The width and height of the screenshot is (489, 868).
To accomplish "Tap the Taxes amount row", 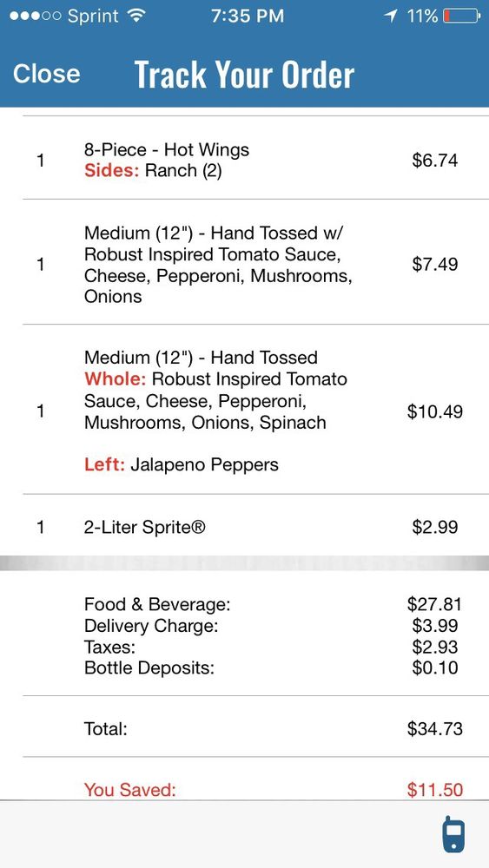I will 271,647.
